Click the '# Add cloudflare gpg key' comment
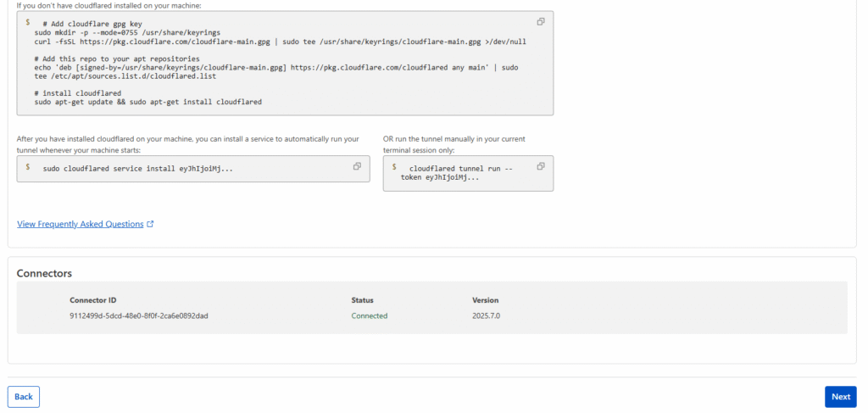868x413 pixels. click(x=92, y=24)
